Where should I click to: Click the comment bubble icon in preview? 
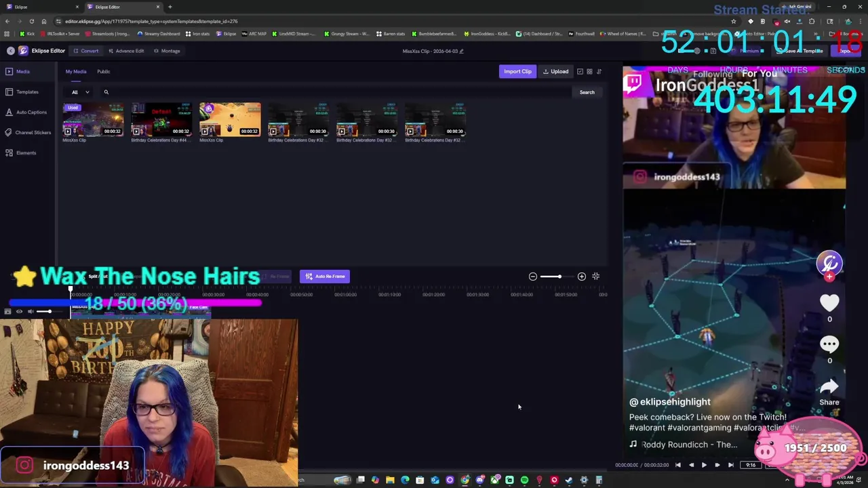[829, 344]
